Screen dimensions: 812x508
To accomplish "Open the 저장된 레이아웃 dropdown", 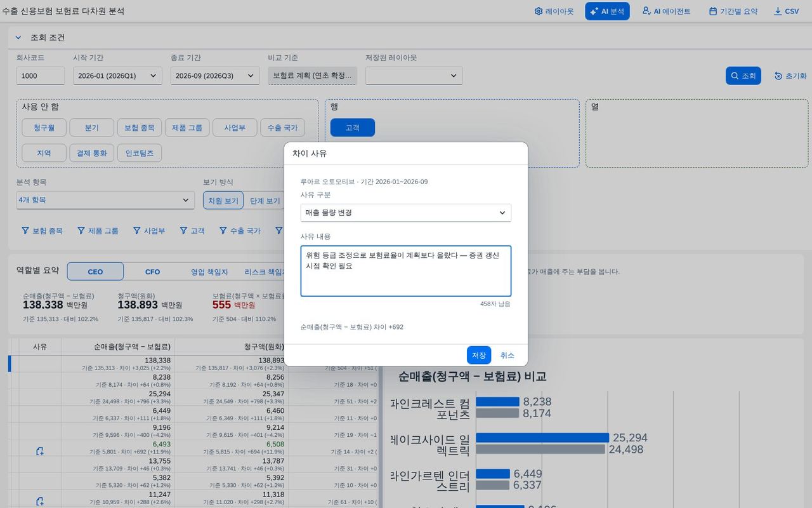I will coord(414,76).
